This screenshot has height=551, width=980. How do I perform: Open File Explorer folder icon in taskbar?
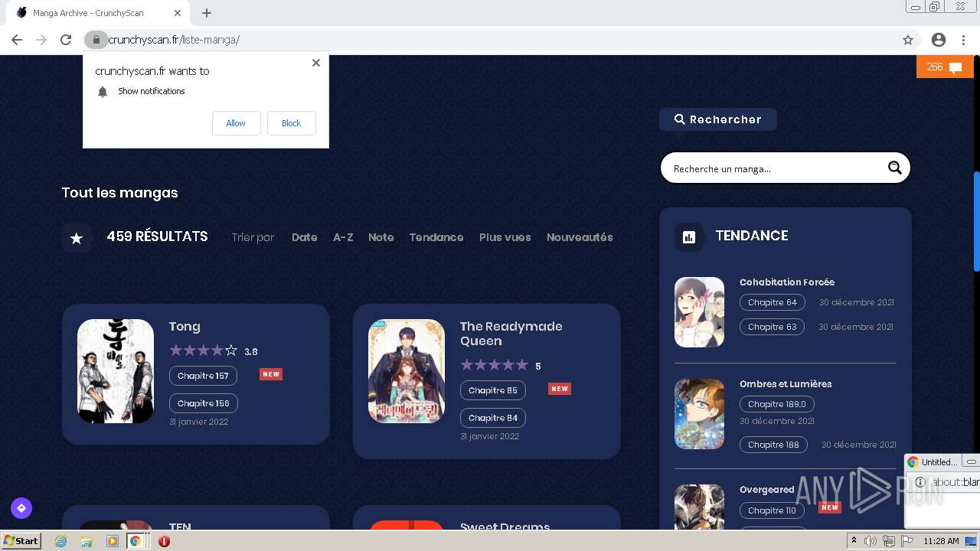[87, 541]
